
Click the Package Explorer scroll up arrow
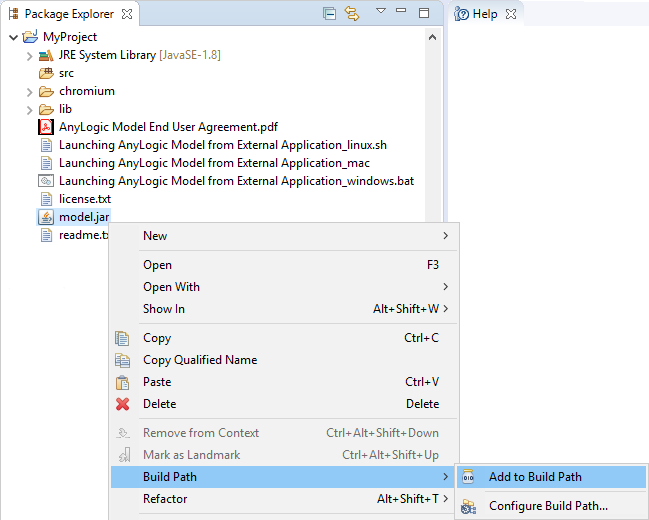[x=432, y=37]
